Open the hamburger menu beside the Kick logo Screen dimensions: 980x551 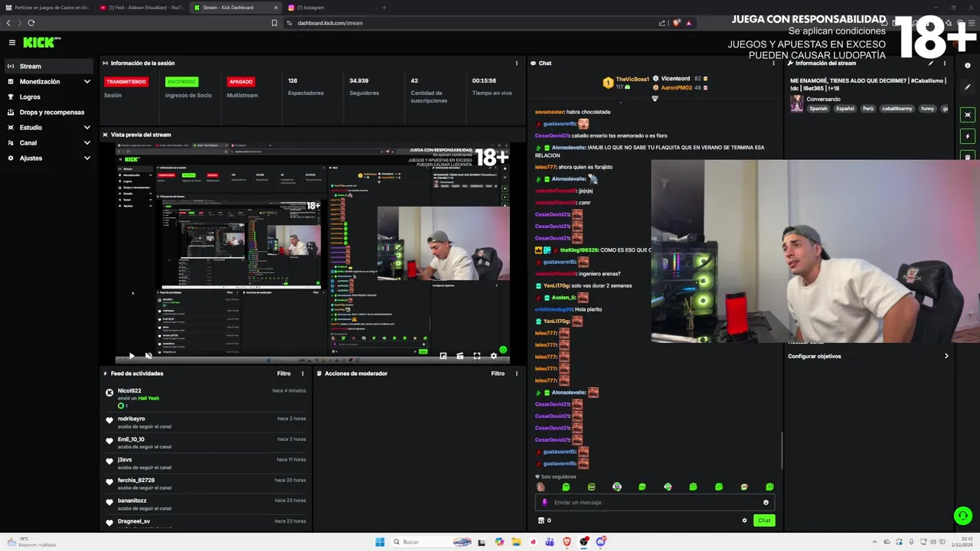(12, 43)
